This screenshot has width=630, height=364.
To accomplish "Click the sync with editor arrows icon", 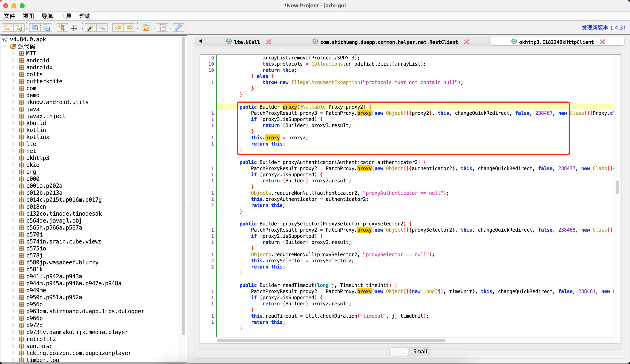I will 62,27.
